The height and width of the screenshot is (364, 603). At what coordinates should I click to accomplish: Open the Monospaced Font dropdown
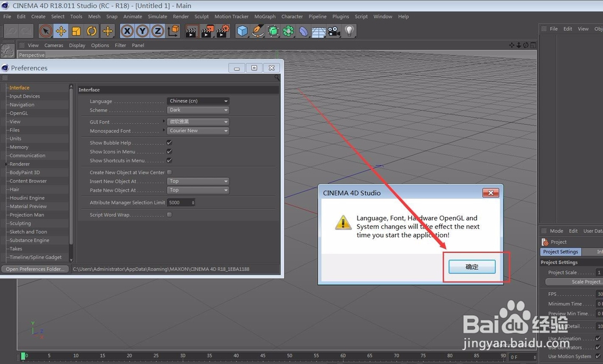(x=198, y=131)
